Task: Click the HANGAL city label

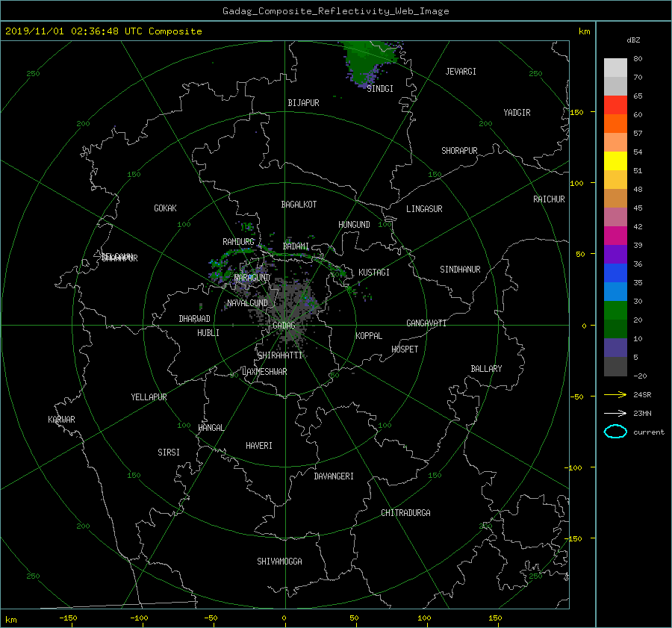Action: click(x=211, y=428)
